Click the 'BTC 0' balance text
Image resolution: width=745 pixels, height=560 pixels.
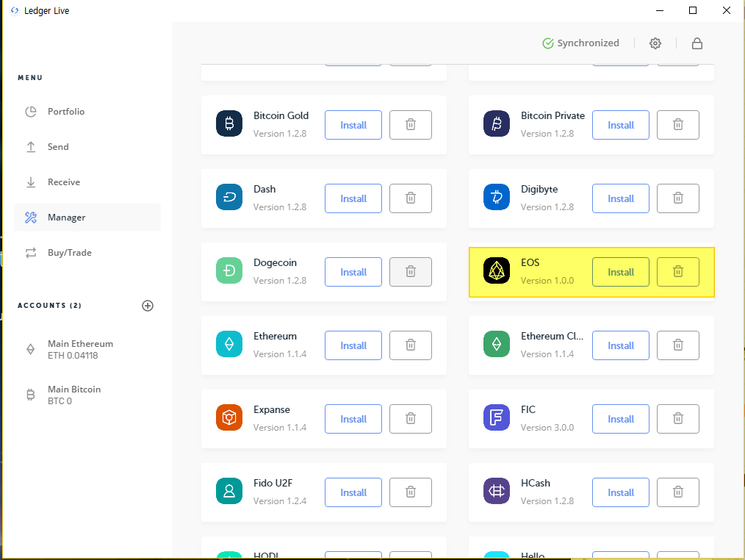coord(60,401)
